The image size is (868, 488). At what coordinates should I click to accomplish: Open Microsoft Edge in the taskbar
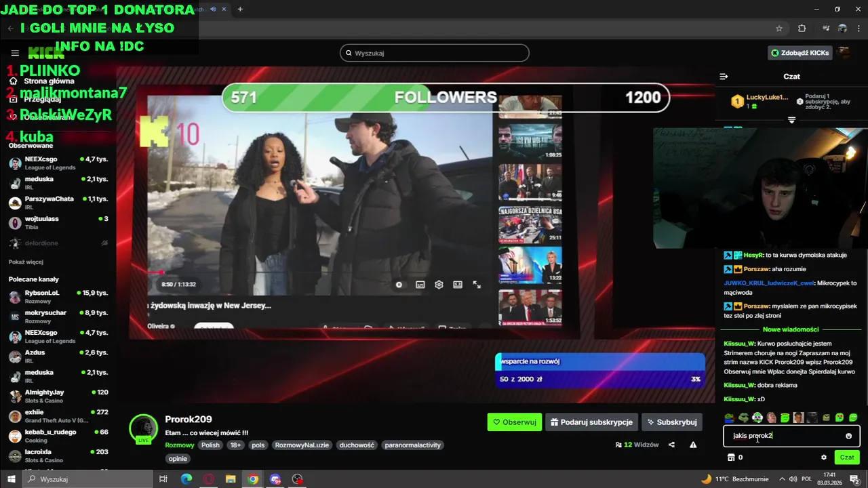[186, 479]
